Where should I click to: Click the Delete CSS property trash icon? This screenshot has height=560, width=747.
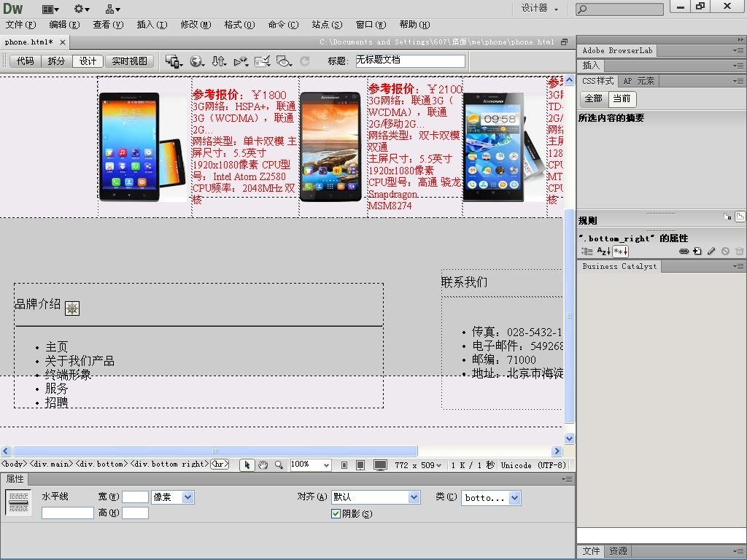click(739, 251)
